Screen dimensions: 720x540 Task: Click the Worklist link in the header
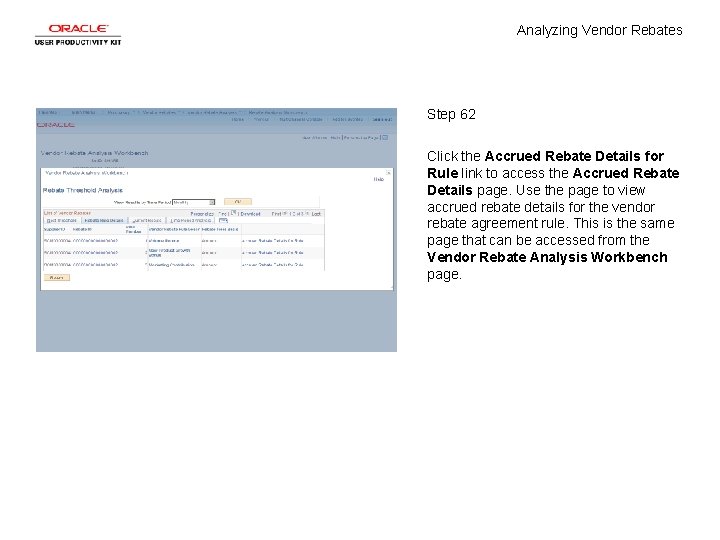261,119
